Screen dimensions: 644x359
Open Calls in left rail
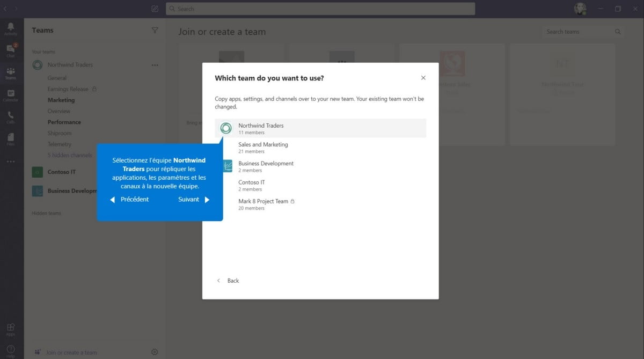(11, 117)
